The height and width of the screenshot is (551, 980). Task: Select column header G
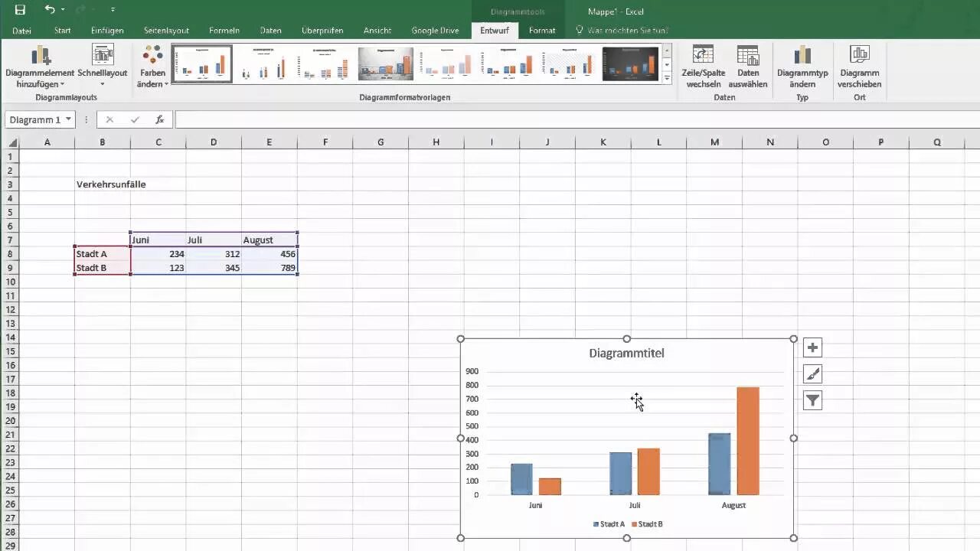tap(381, 142)
